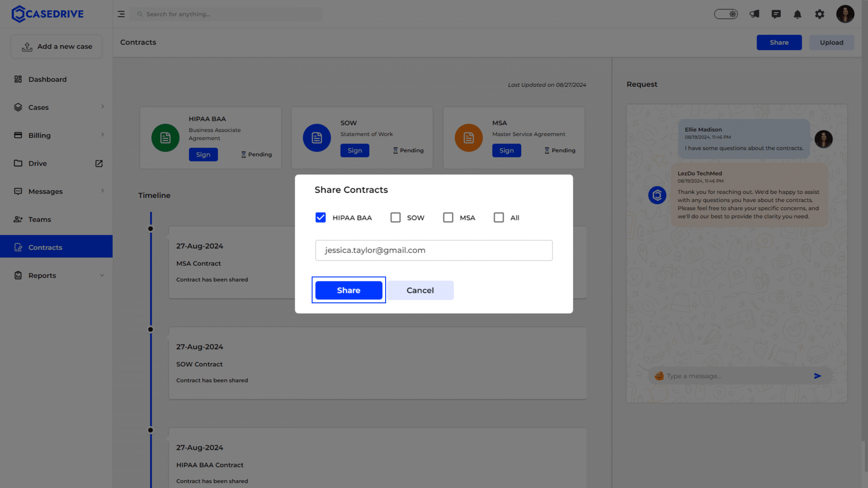Click the Dashboard grid icon
868x488 pixels.
pyautogui.click(x=18, y=79)
